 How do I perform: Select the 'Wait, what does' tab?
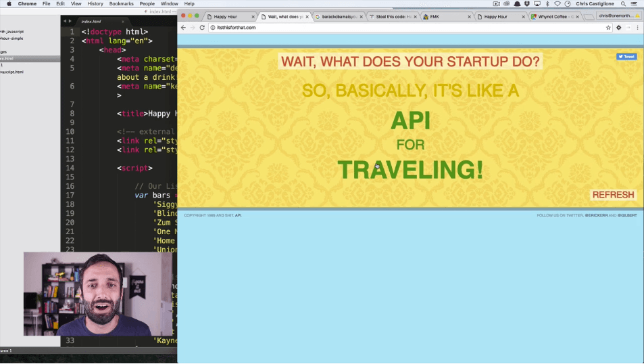(x=284, y=17)
